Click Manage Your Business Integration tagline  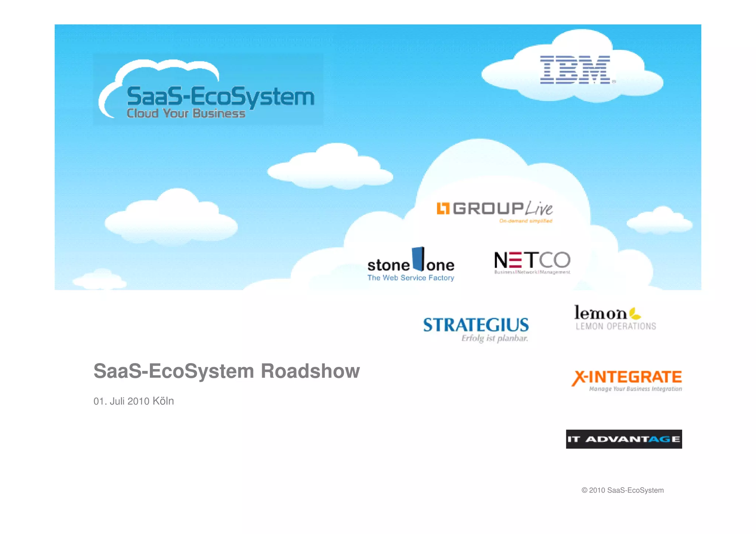point(635,389)
